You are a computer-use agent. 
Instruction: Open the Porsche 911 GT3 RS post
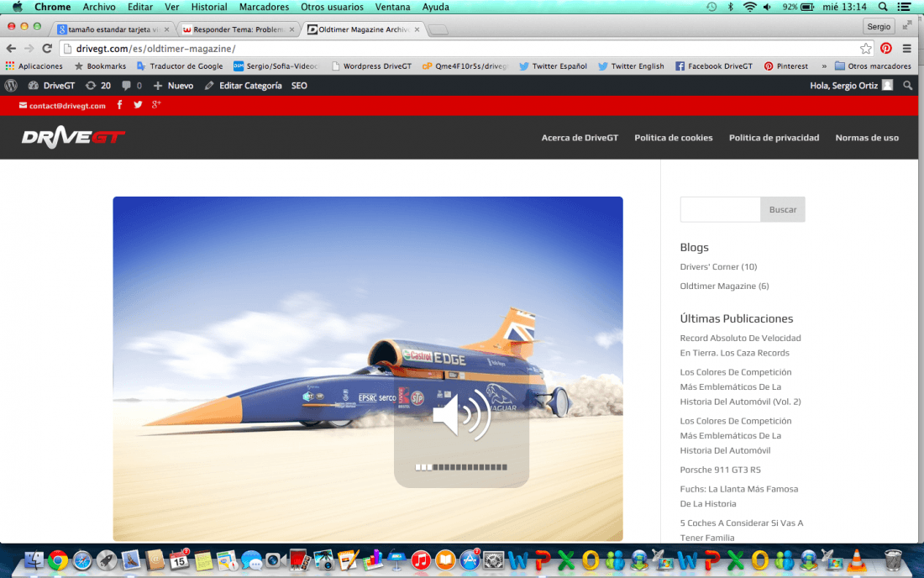point(720,470)
